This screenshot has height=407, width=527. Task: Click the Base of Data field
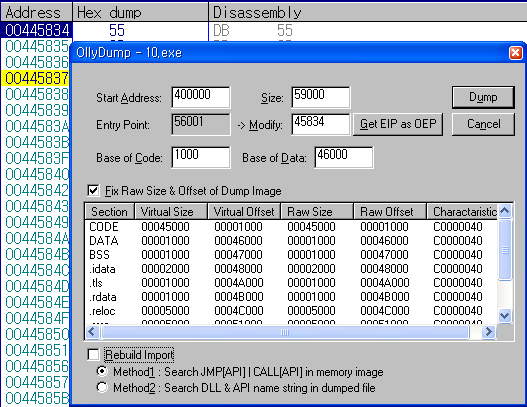[343, 157]
